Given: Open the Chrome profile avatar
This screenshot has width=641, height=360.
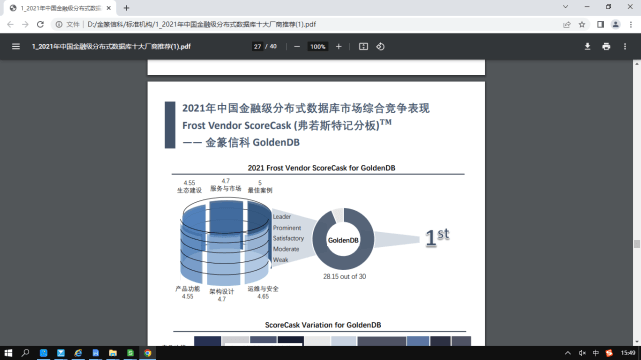Looking at the screenshot, I should 616,25.
